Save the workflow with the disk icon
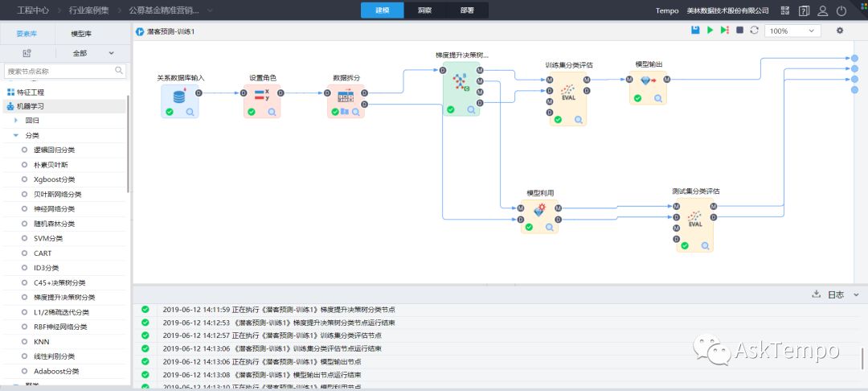Image resolution: width=868 pixels, height=391 pixels. click(695, 31)
